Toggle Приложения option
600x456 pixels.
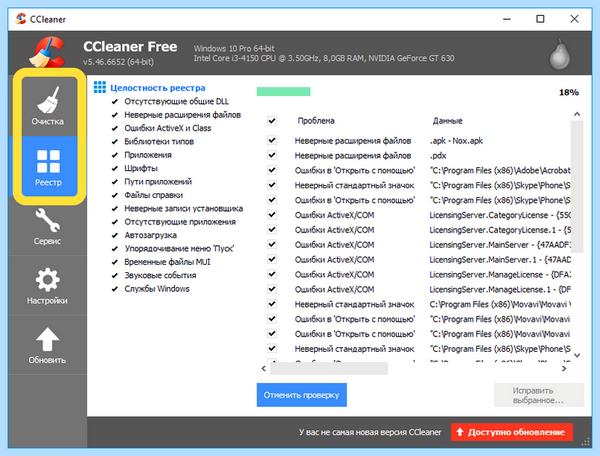pyautogui.click(x=114, y=155)
